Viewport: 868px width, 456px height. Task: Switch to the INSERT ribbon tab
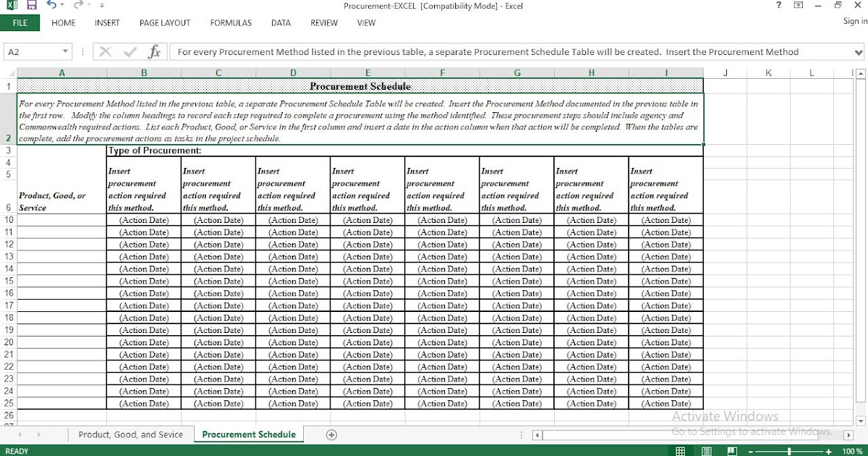[107, 23]
